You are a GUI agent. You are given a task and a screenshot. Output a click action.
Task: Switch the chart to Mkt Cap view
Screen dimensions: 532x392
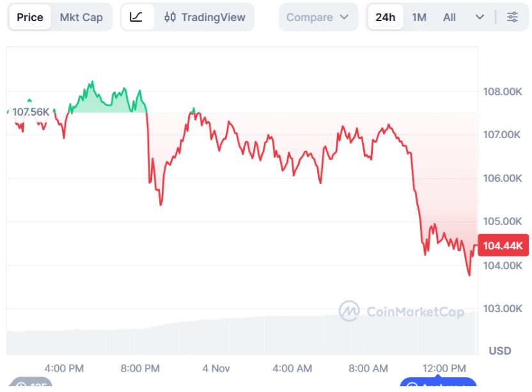coord(81,17)
